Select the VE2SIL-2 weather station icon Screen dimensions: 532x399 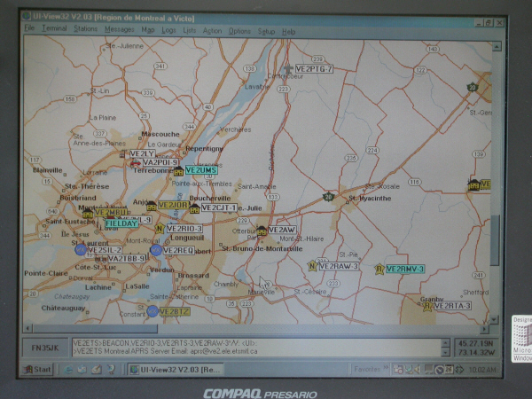[x=81, y=250]
